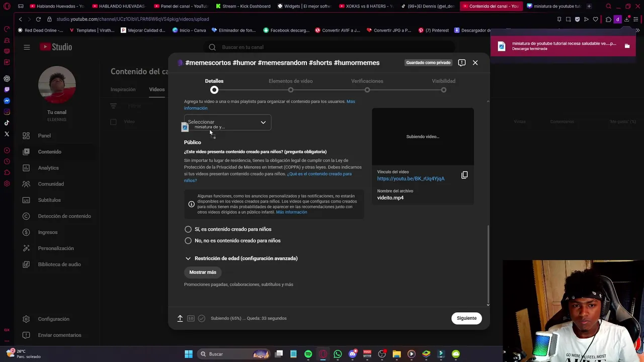644x362 pixels.
Task: Copy the video link with the copy icon
Action: click(x=464, y=175)
